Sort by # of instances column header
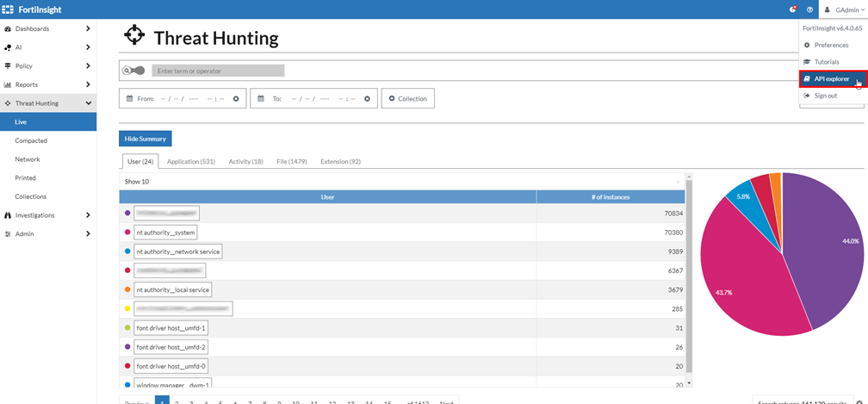 pyautogui.click(x=611, y=196)
